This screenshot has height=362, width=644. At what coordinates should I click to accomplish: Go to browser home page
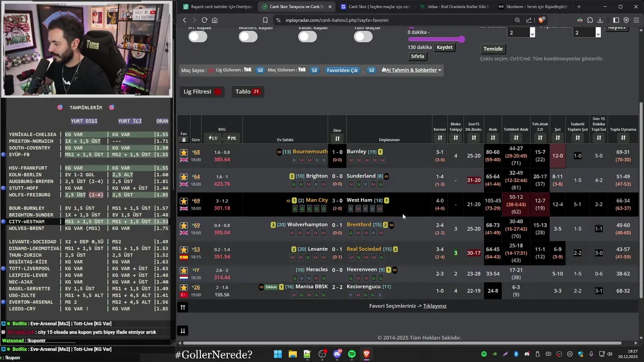click(215, 20)
